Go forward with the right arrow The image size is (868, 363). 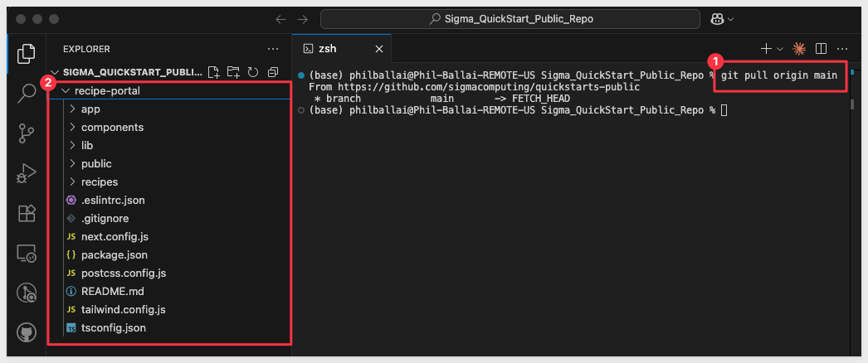[x=302, y=19]
